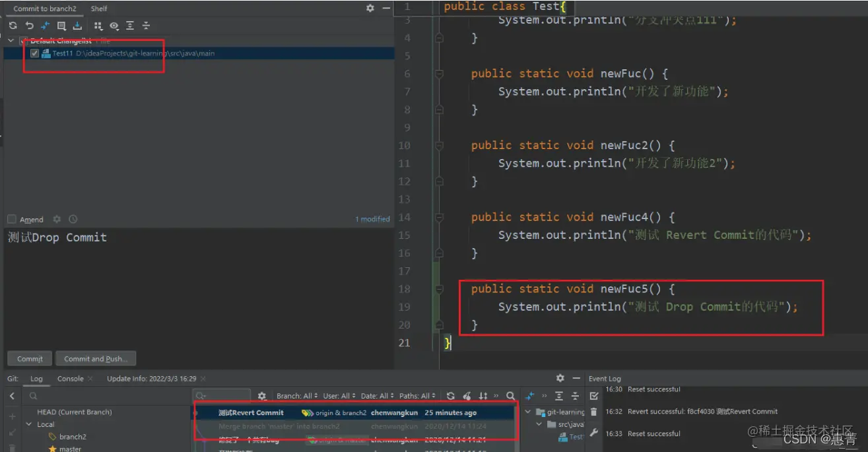The width and height of the screenshot is (868, 452).
Task: Collapse All in commit details pane
Action: tap(575, 396)
